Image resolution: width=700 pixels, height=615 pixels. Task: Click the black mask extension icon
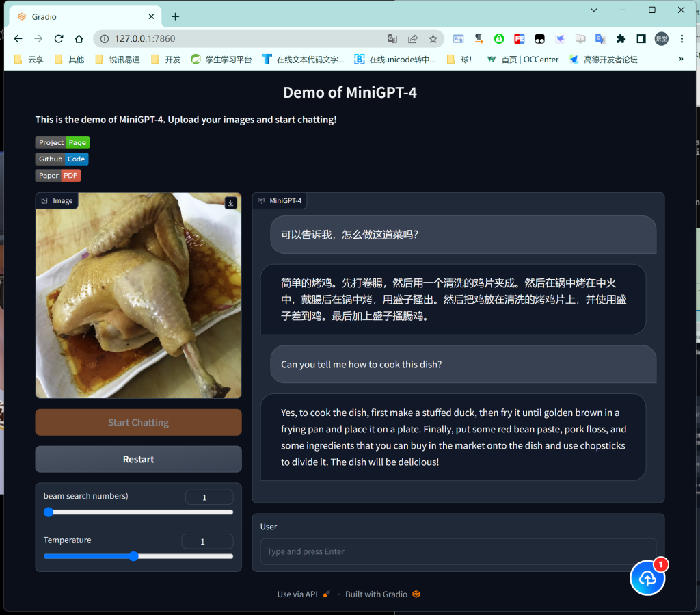pyautogui.click(x=540, y=39)
